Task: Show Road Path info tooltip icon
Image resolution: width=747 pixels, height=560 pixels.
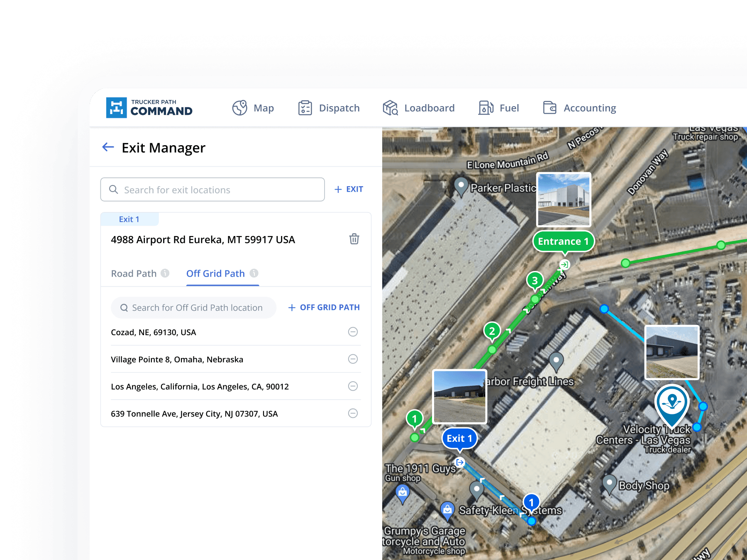Action: click(x=165, y=273)
